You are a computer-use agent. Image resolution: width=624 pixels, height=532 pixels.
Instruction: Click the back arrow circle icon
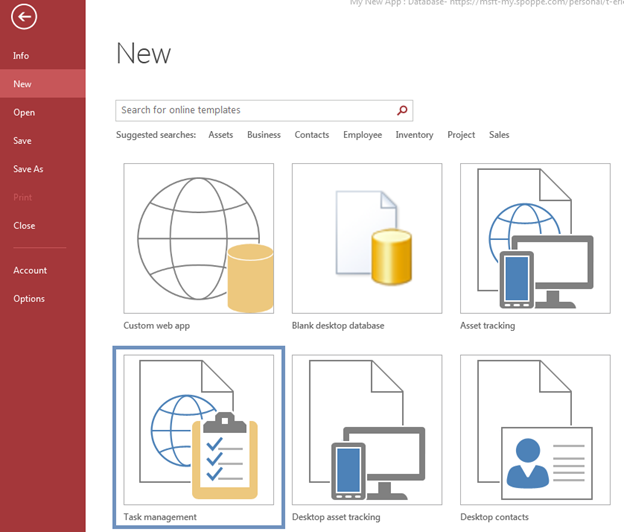click(x=23, y=17)
